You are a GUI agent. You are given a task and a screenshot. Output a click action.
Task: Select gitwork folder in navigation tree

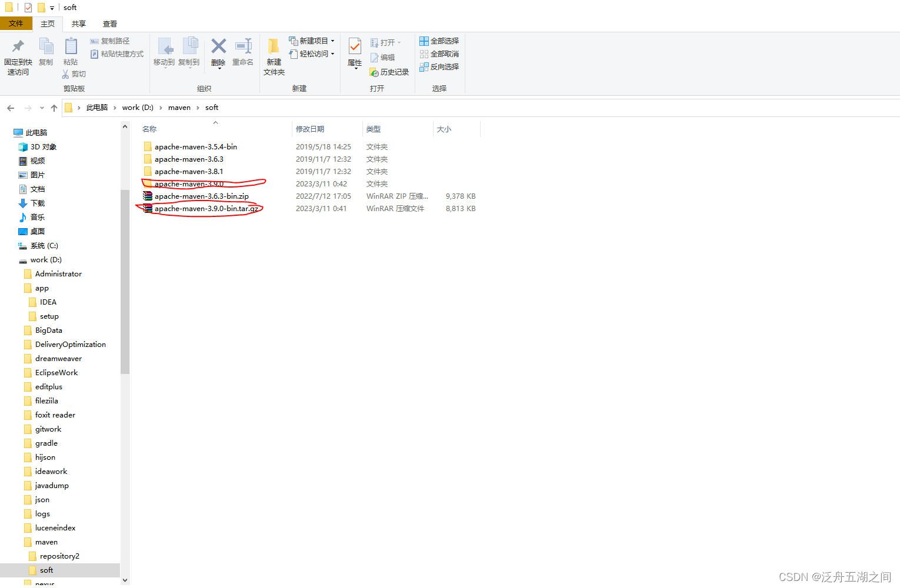pos(48,429)
